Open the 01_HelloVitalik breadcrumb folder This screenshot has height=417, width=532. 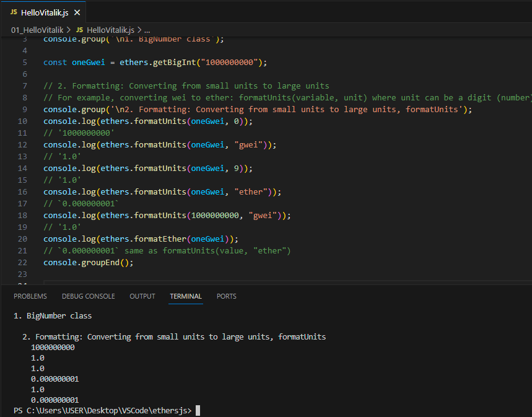(38, 30)
